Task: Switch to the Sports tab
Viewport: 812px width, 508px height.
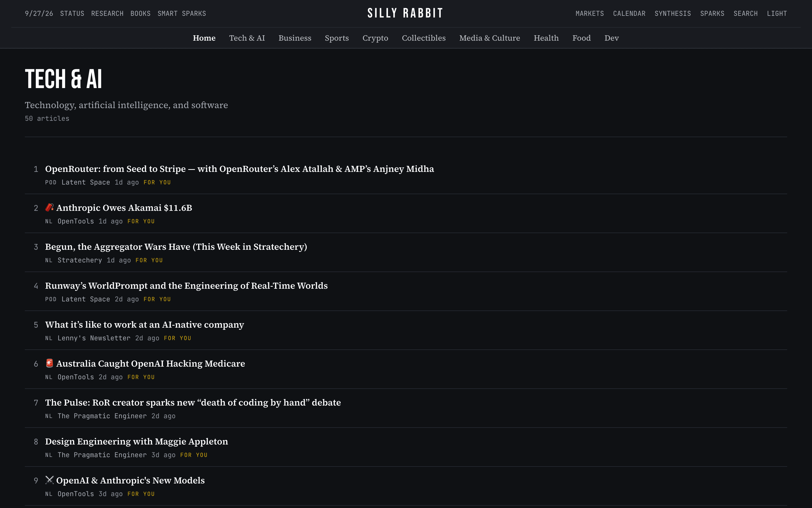Action: tap(337, 38)
